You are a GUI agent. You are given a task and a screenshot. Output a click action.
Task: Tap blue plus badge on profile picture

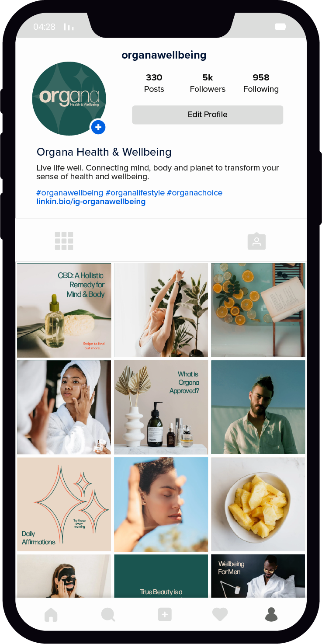[x=98, y=127]
